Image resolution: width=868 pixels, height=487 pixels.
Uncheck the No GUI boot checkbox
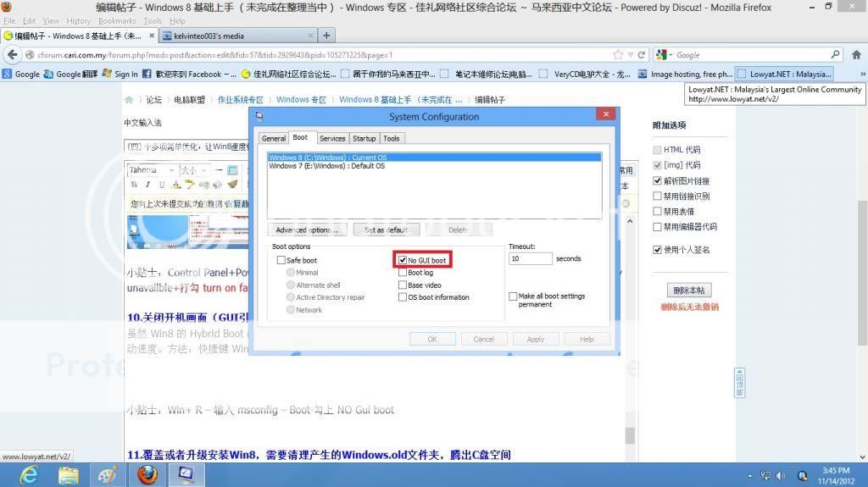(403, 260)
